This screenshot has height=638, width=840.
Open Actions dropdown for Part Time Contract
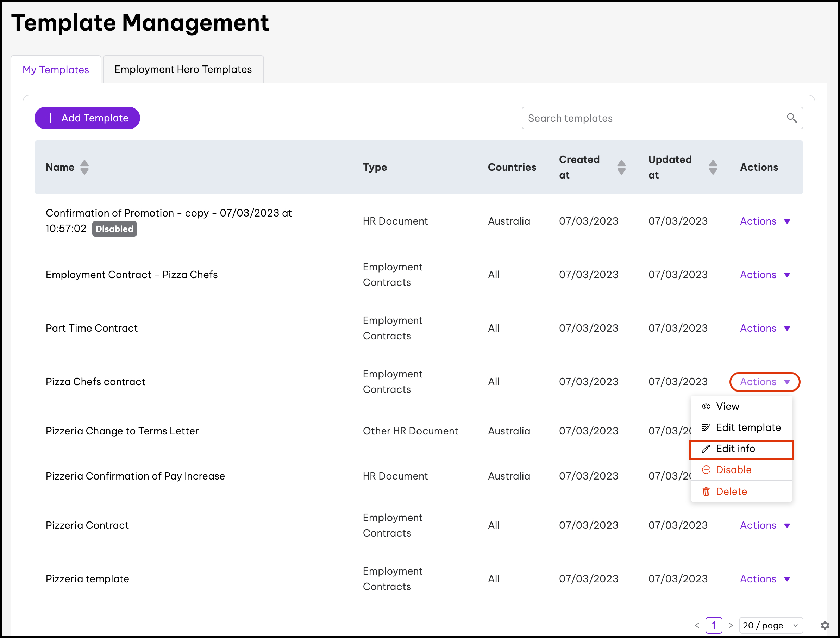point(764,328)
